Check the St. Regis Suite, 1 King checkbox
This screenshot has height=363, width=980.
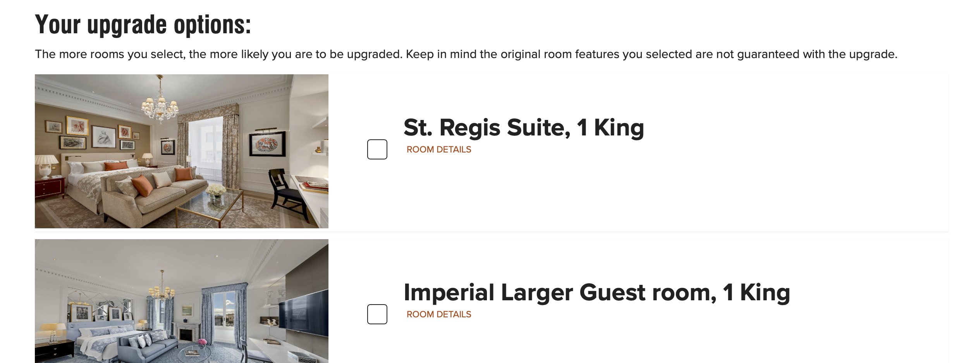(x=377, y=149)
